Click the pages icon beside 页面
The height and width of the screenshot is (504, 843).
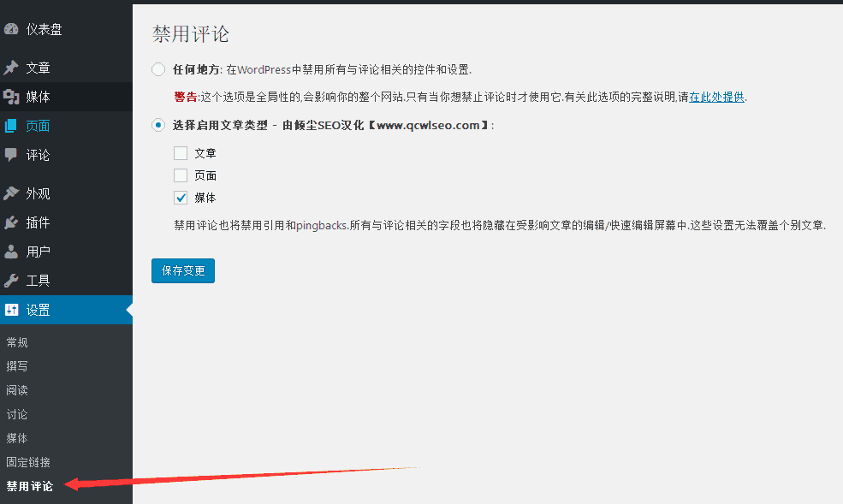(11, 126)
